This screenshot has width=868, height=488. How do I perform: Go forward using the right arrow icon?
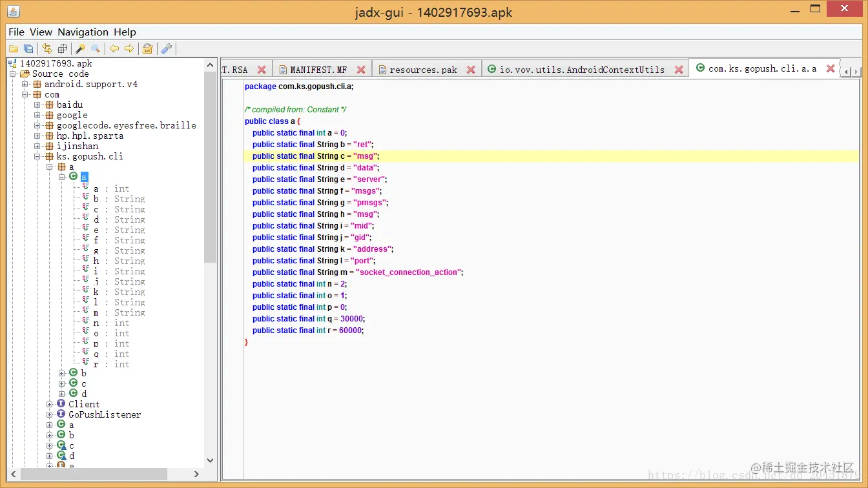point(129,48)
